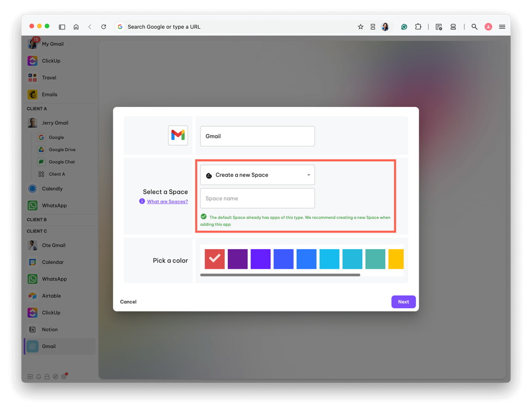Collapse the CLIENT C section
The width and height of the screenshot is (532, 411).
[37, 231]
